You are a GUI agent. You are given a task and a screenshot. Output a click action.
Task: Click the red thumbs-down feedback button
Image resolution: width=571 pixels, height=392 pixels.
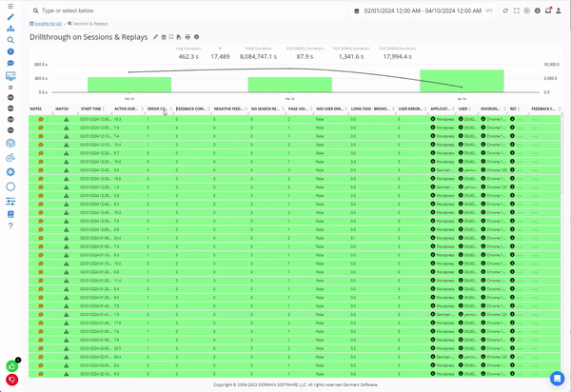[10, 381]
